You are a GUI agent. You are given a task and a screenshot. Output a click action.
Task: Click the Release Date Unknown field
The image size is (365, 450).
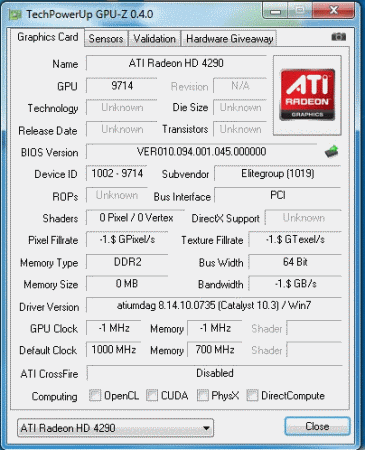[x=122, y=129]
